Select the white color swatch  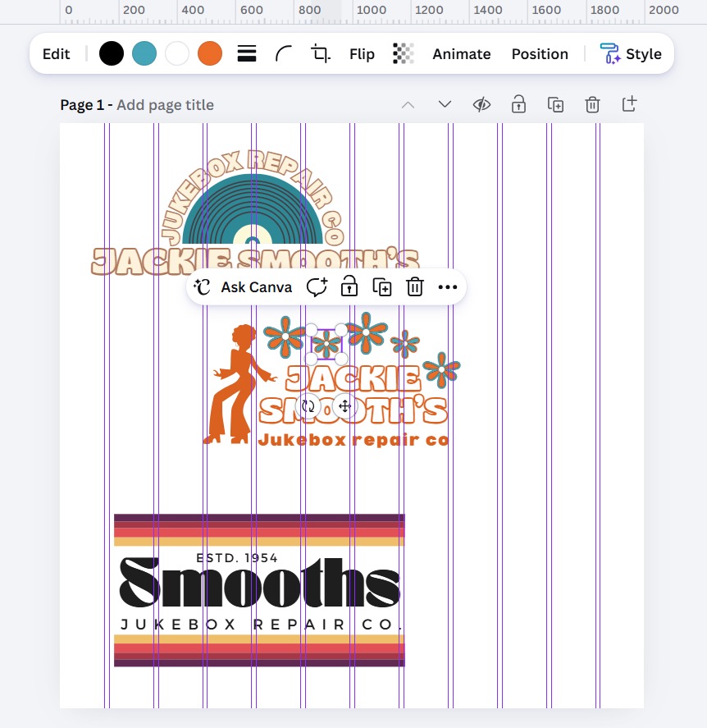[x=177, y=53]
